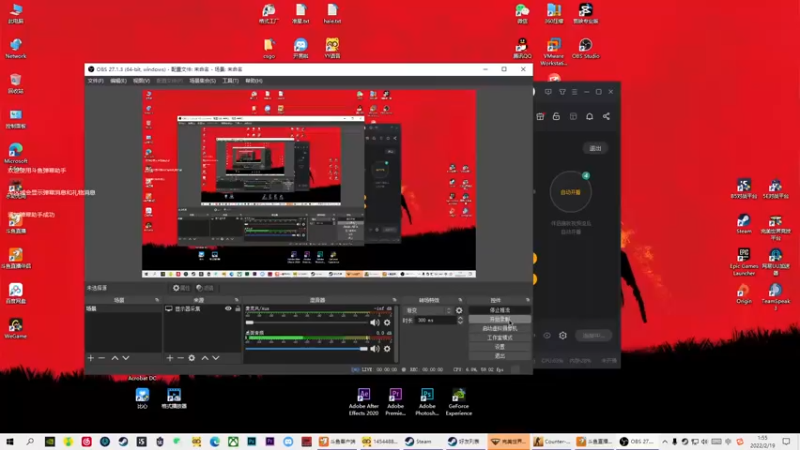Open the TeamSpeak 3 desktop icon

click(x=776, y=296)
